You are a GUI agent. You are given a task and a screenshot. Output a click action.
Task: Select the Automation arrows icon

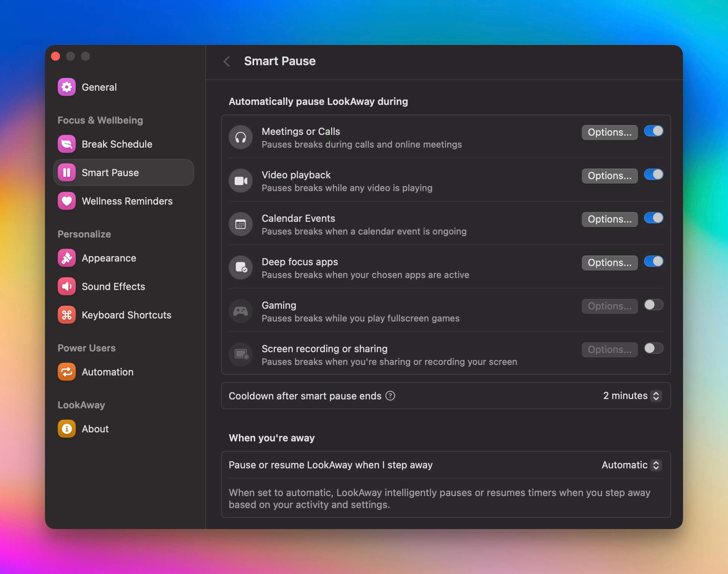click(x=66, y=372)
